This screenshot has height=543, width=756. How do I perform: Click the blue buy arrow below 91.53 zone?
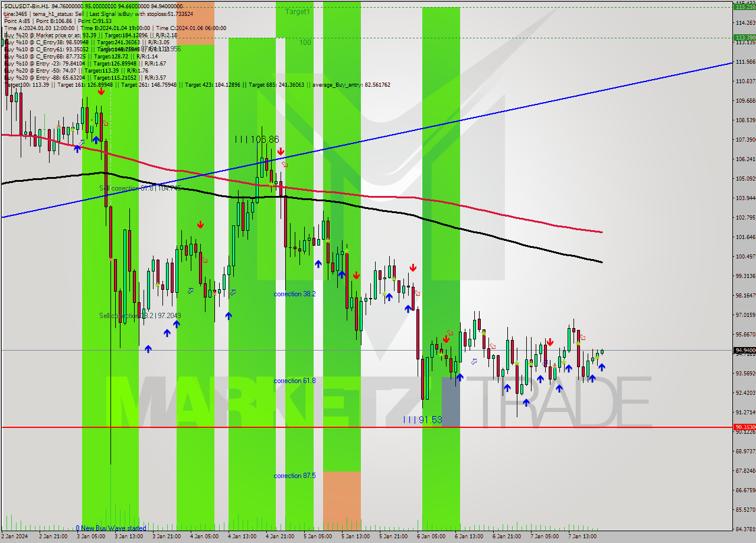(x=460, y=377)
